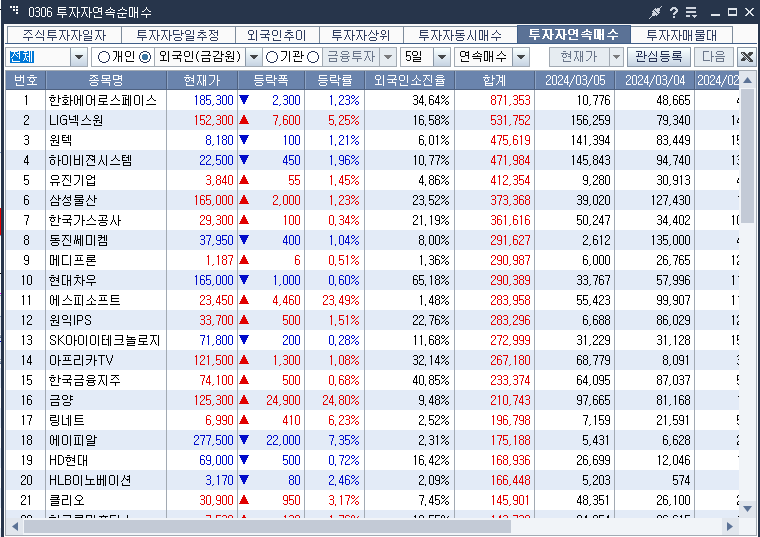Select 하이비젼시스템 row

372,160
